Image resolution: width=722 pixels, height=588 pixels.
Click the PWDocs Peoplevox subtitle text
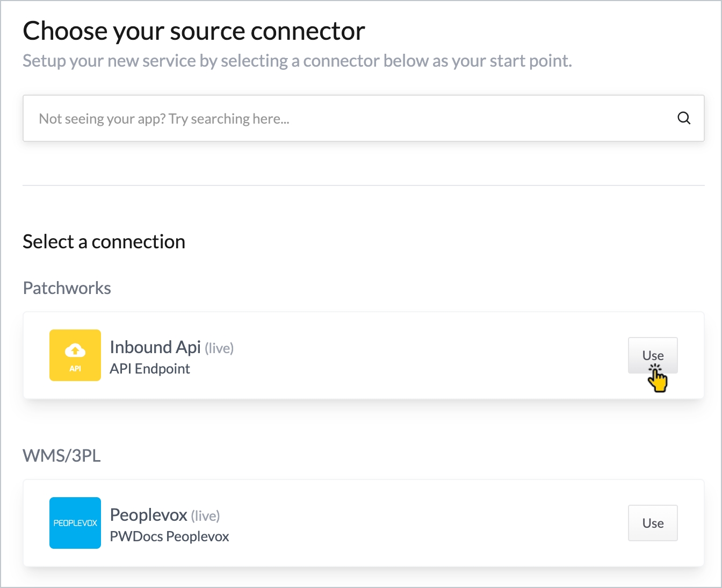click(x=169, y=536)
